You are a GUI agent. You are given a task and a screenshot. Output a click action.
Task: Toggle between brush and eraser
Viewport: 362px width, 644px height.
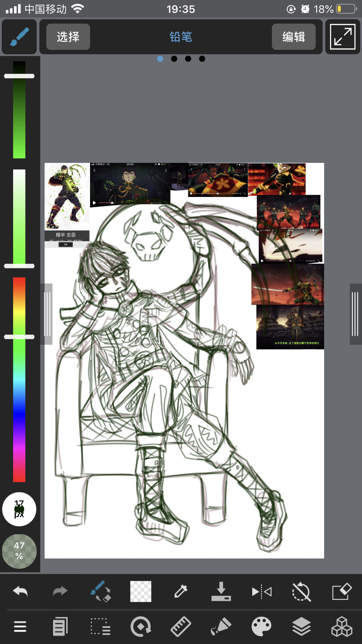(x=100, y=591)
